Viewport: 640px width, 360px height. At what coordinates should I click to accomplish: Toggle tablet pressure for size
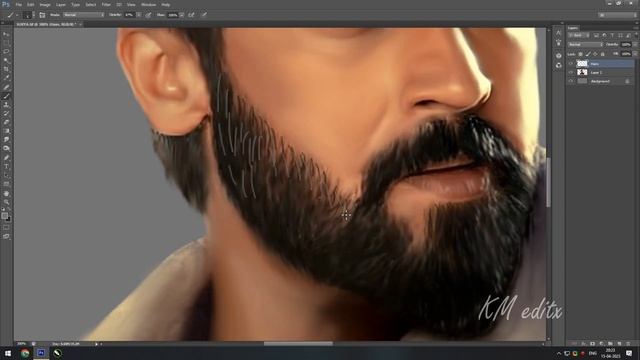(x=204, y=15)
